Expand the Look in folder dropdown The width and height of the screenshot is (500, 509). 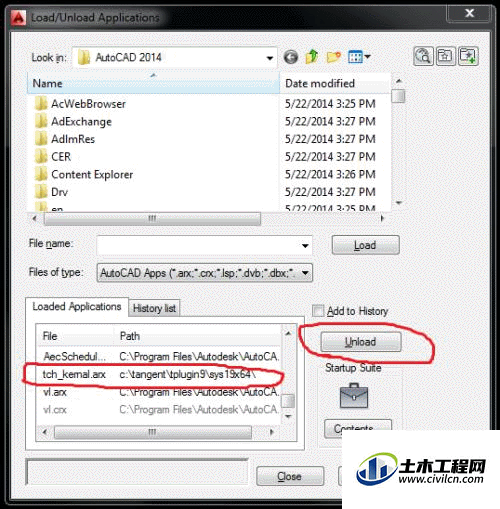tap(270, 58)
